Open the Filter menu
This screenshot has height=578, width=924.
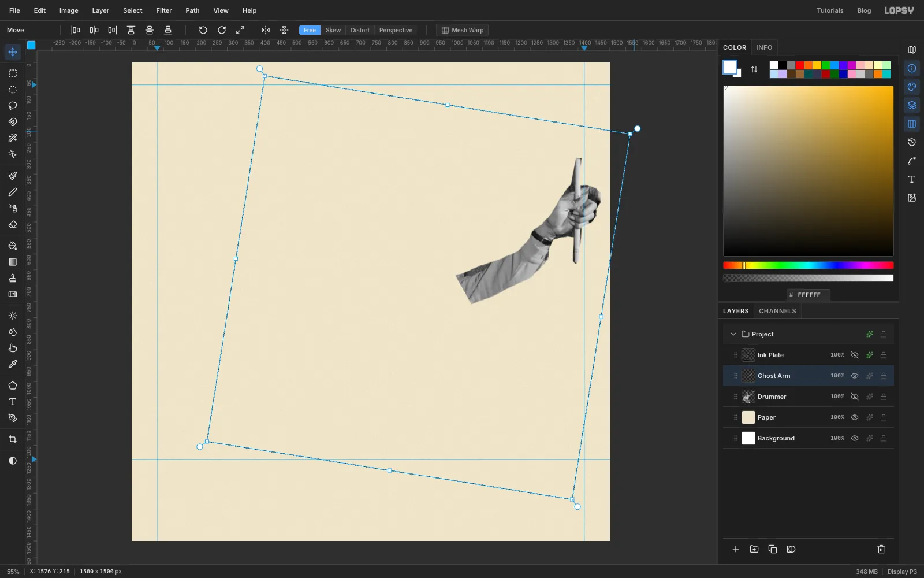(x=164, y=10)
